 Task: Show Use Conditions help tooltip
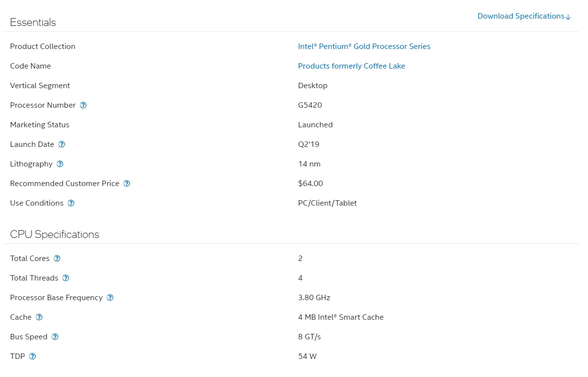[x=71, y=203]
